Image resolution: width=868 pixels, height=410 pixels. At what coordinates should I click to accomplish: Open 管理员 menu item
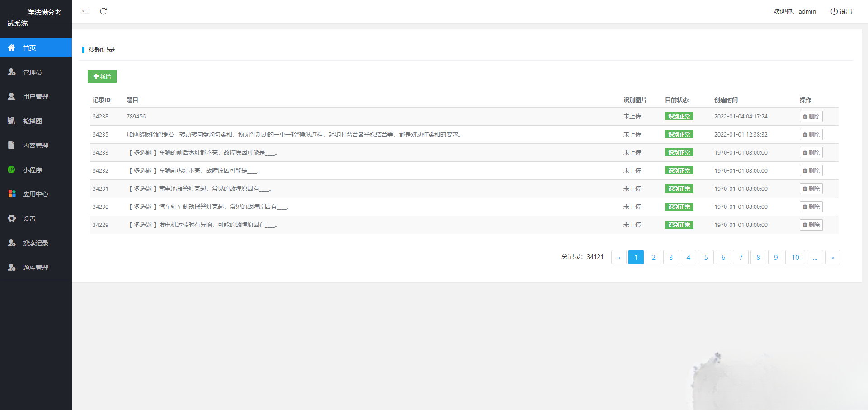(36, 72)
